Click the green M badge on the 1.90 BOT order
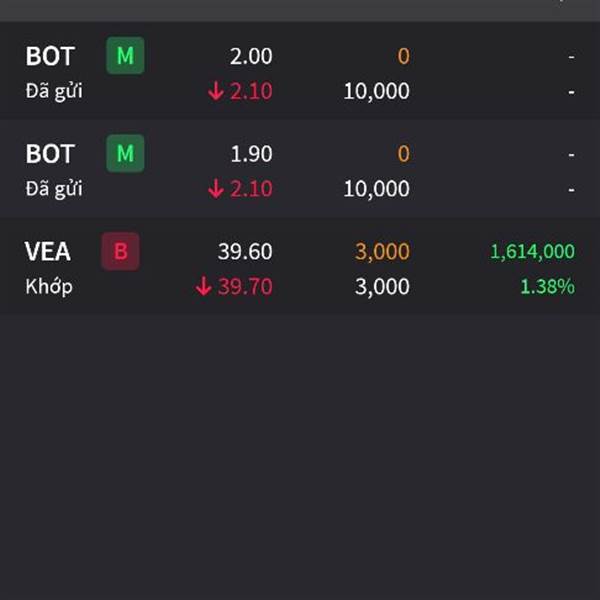Screen dimensions: 600x600 tap(125, 154)
